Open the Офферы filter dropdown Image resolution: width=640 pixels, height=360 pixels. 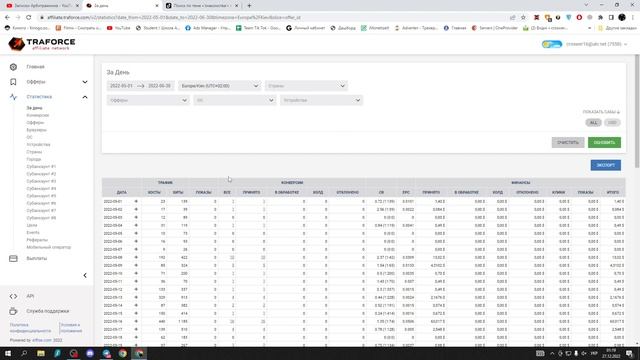click(x=148, y=100)
